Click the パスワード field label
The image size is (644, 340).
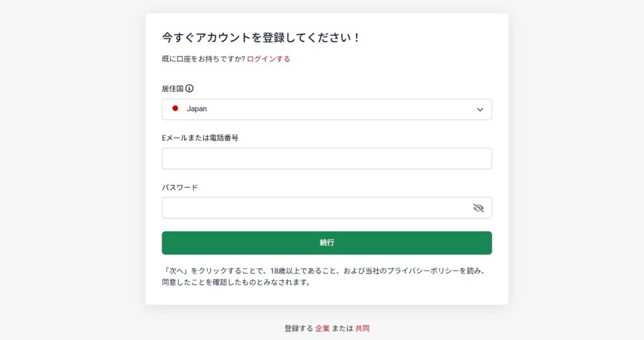[180, 187]
